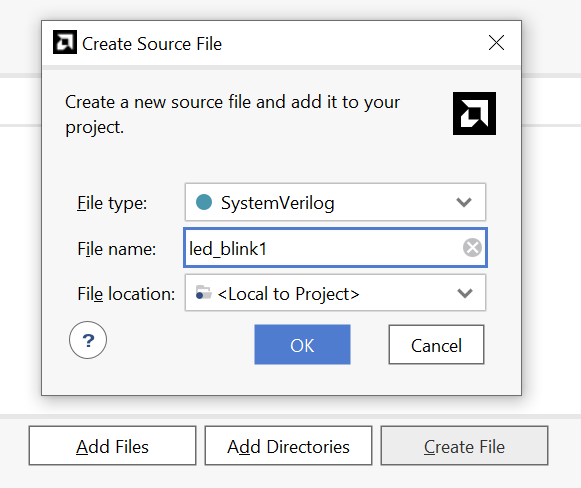The width and height of the screenshot is (581, 488).
Task: Expand the File type chevron arrow
Action: pyautogui.click(x=464, y=202)
